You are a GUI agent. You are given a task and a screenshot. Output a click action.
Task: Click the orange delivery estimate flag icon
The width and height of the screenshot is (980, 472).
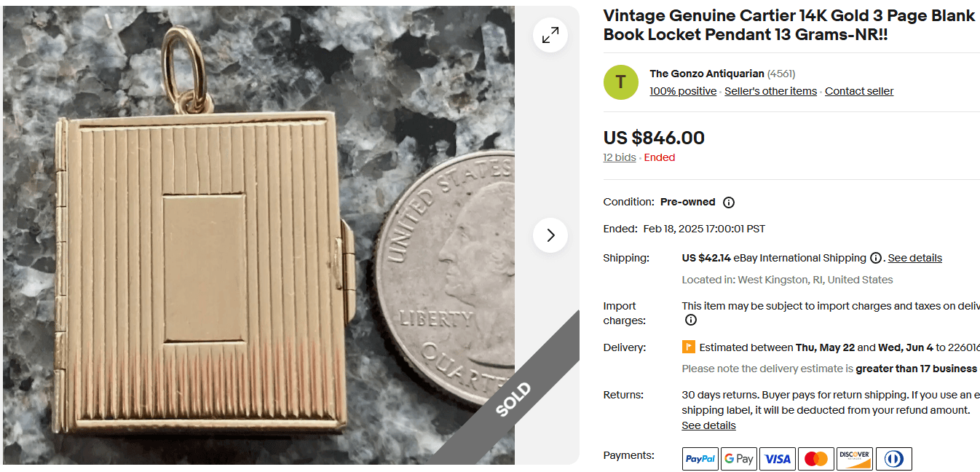tap(688, 347)
